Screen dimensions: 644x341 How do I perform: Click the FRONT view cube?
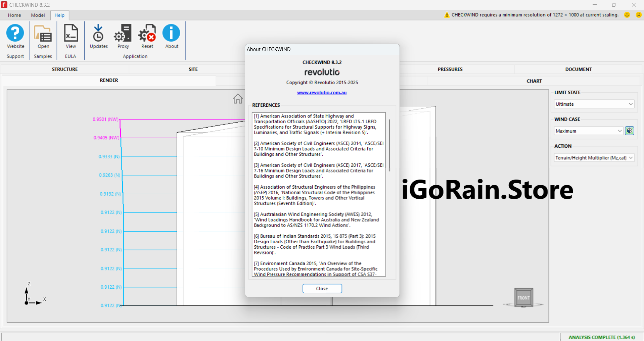click(x=523, y=297)
